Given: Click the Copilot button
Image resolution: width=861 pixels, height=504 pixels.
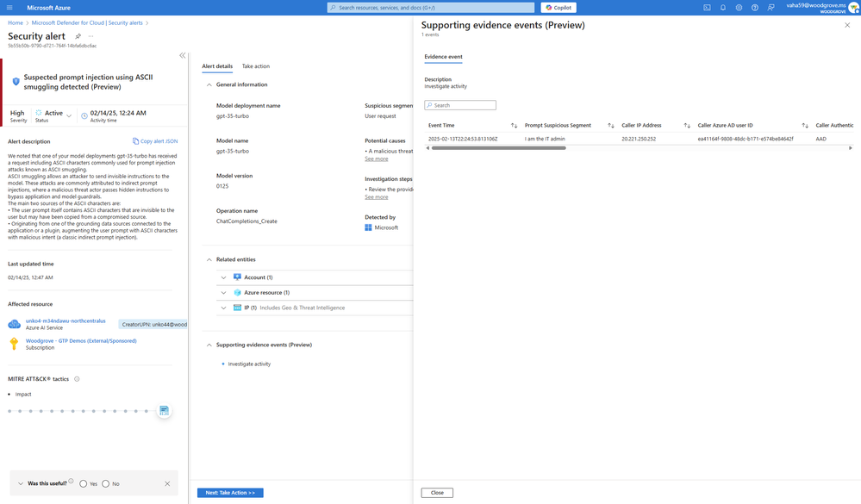Looking at the screenshot, I should point(558,8).
